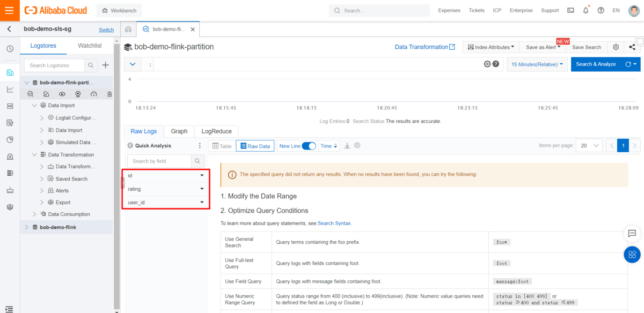
Task: Open Quick Analysis three-dot menu
Action: pyautogui.click(x=200, y=146)
